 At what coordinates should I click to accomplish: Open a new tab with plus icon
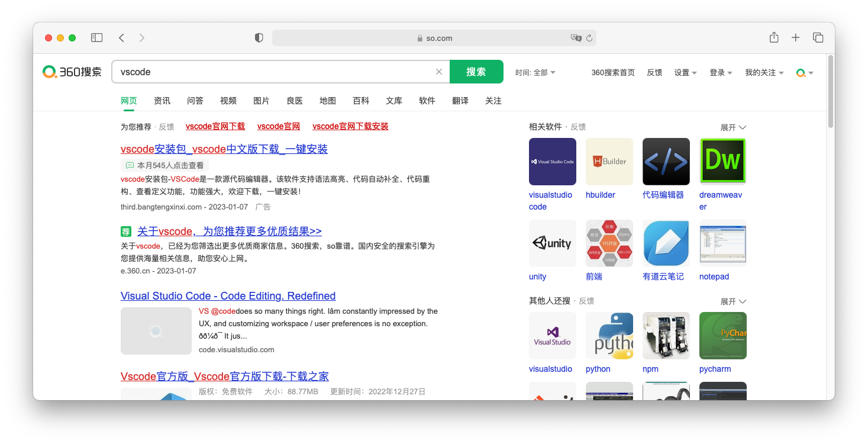coord(796,38)
